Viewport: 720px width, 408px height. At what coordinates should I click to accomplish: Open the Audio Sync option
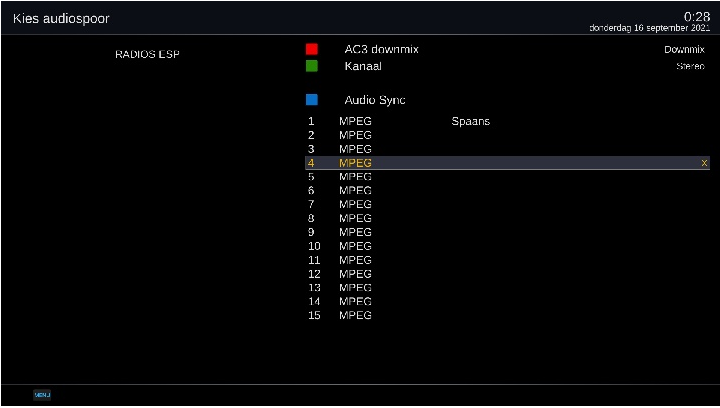click(374, 100)
